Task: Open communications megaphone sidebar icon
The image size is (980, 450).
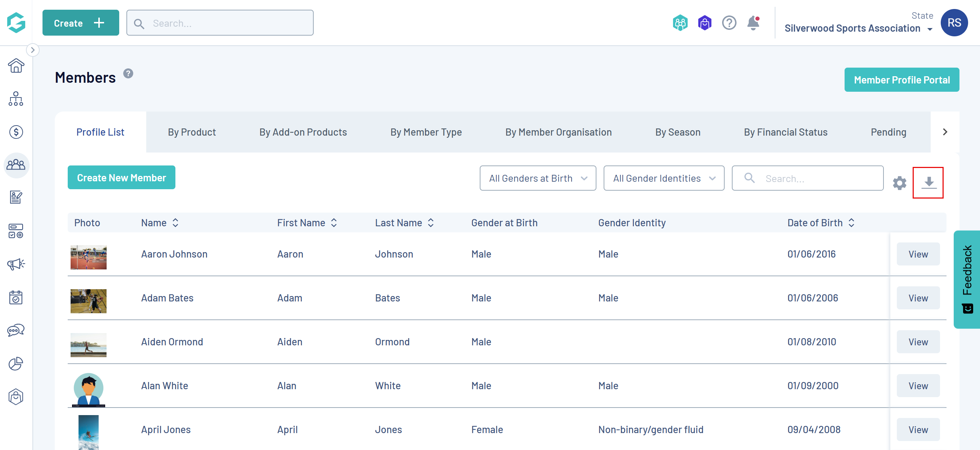Action: pos(16,264)
